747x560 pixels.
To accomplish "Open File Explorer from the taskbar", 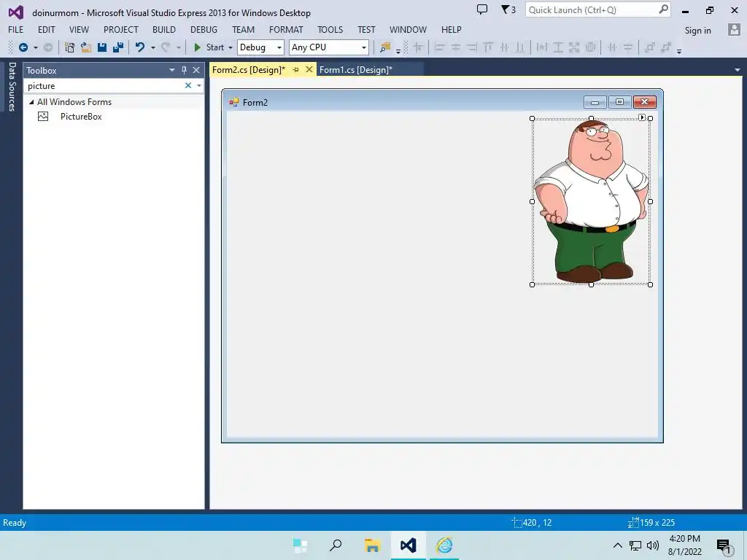I will click(x=372, y=545).
